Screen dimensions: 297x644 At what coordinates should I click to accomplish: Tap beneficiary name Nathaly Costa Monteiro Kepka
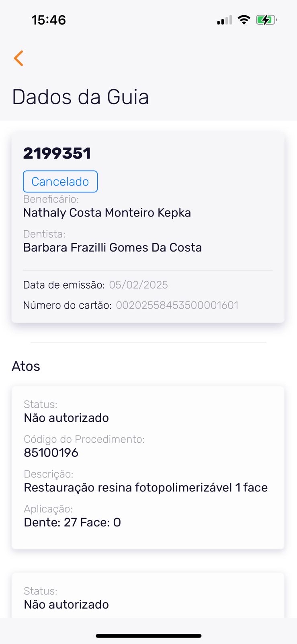(x=107, y=213)
